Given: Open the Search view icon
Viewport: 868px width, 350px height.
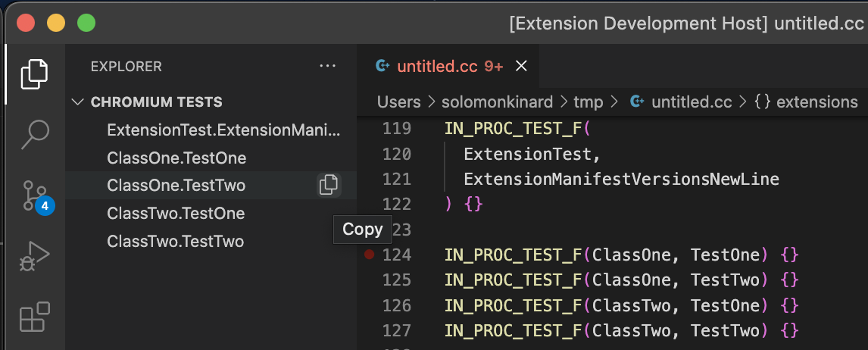Looking at the screenshot, I should (34, 134).
